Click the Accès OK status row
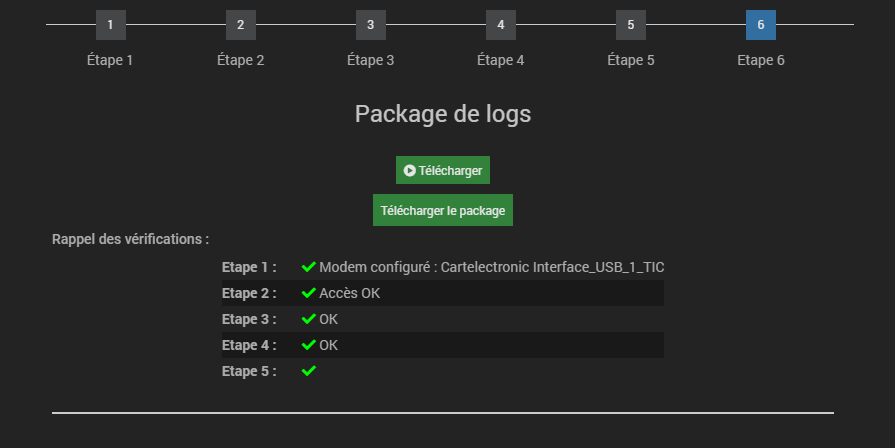The height and width of the screenshot is (448, 895). coord(350,293)
